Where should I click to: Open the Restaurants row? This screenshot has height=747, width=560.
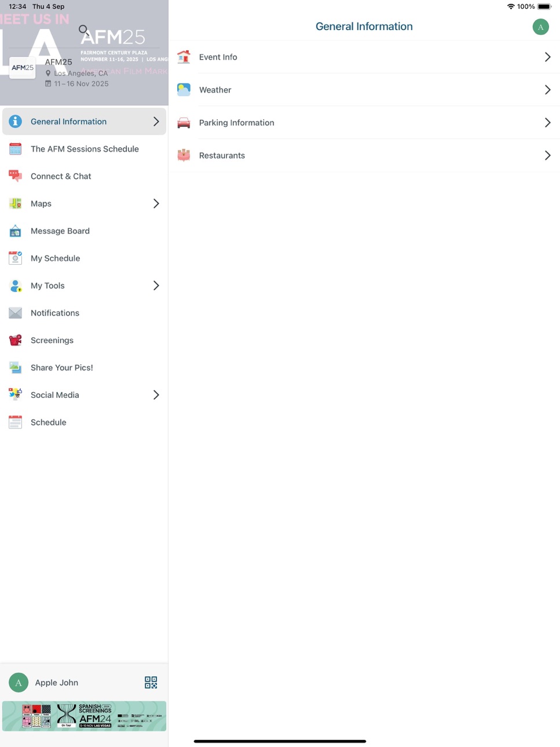[x=365, y=155]
